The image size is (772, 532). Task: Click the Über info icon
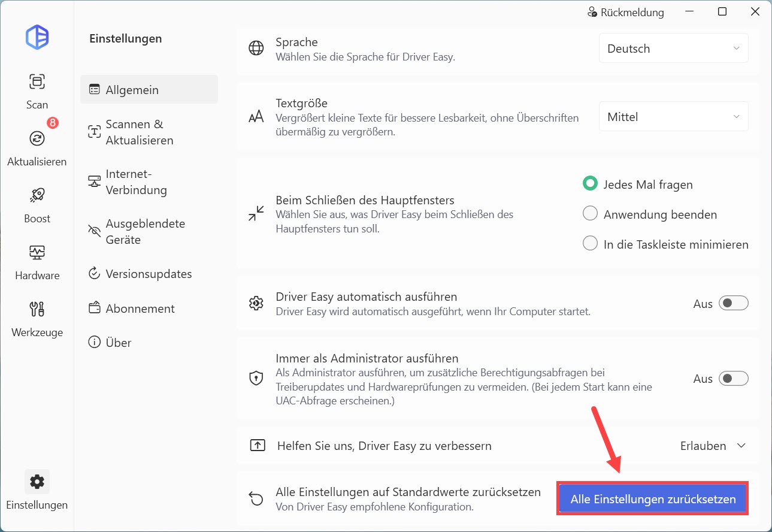95,343
